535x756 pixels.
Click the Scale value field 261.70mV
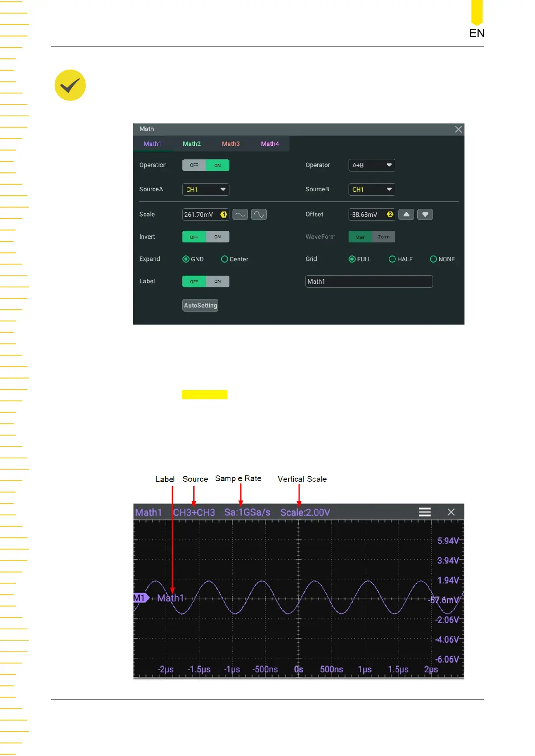point(206,215)
